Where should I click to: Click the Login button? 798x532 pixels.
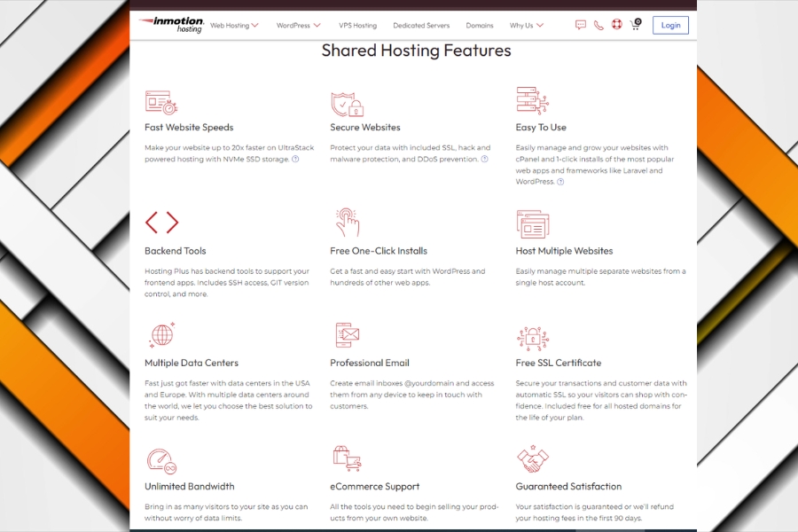(671, 25)
